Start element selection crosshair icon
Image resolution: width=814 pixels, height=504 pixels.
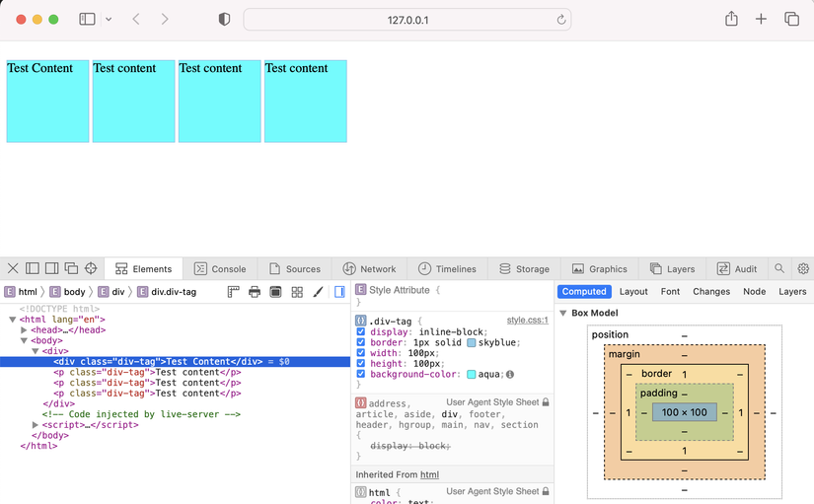point(91,268)
